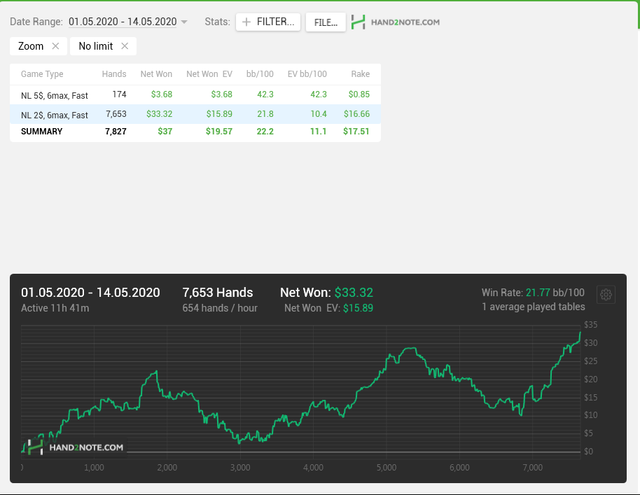640x495 pixels.
Task: Click the 1 average played tables label
Action: (x=533, y=307)
